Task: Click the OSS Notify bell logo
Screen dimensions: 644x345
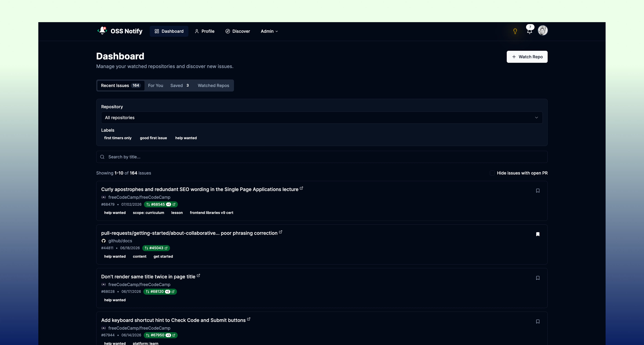Action: click(102, 31)
